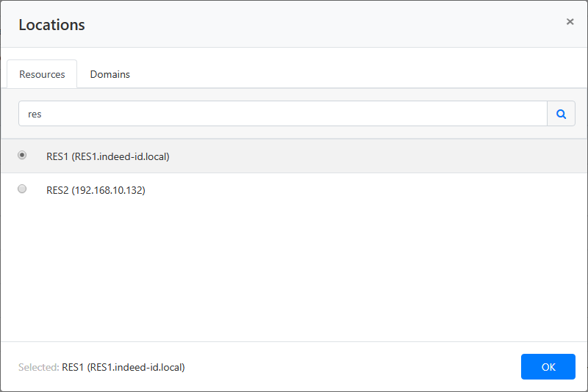Click blank tab strip right of Domains
This screenshot has width=588, height=392.
click(353, 74)
